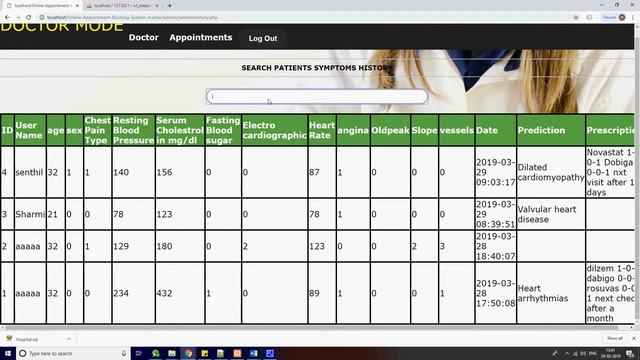Click the cholesterol value 156

click(179, 172)
